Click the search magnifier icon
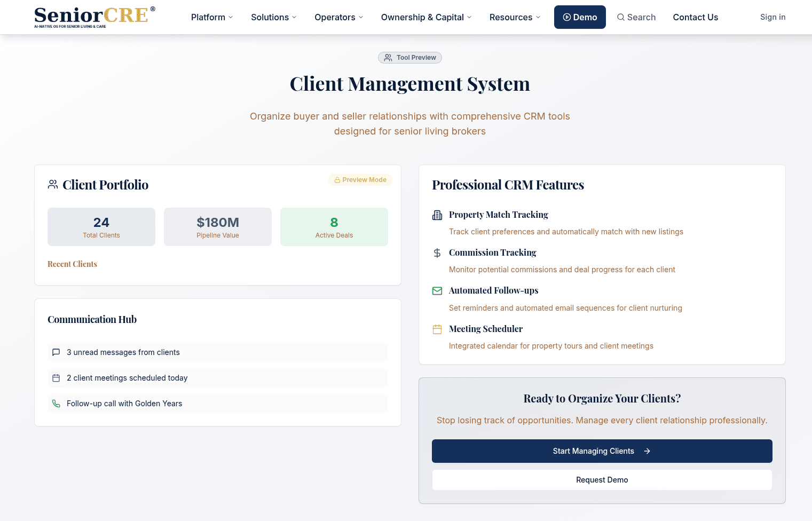812x521 pixels. 621,17
